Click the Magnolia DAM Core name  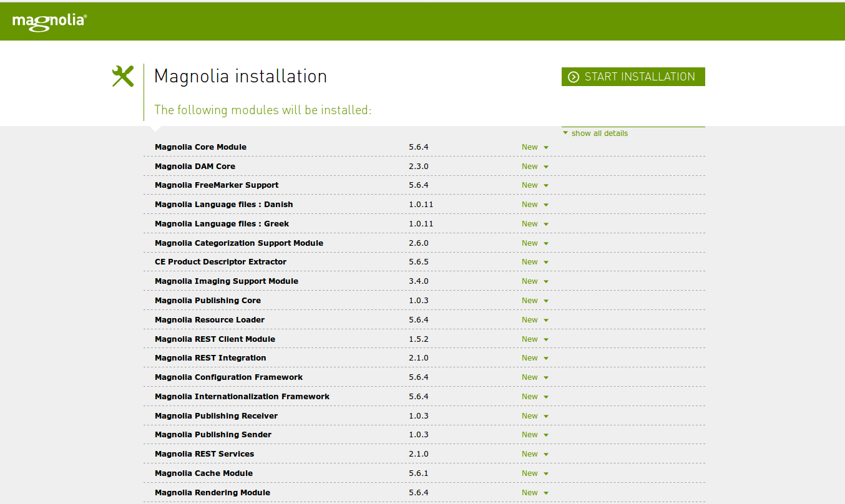click(x=195, y=167)
